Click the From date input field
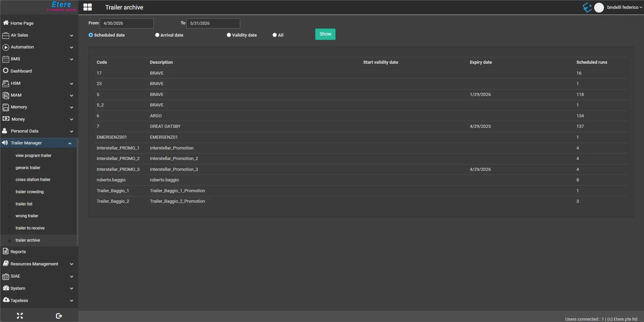 tap(127, 23)
